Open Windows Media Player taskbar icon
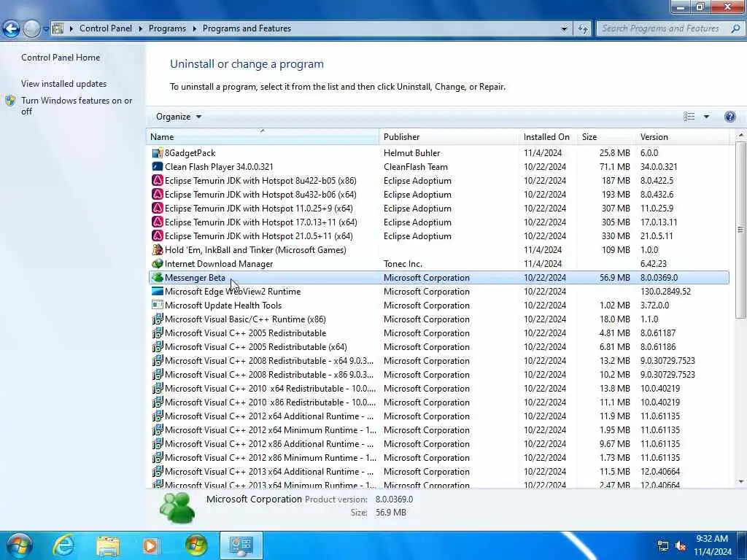 (152, 545)
